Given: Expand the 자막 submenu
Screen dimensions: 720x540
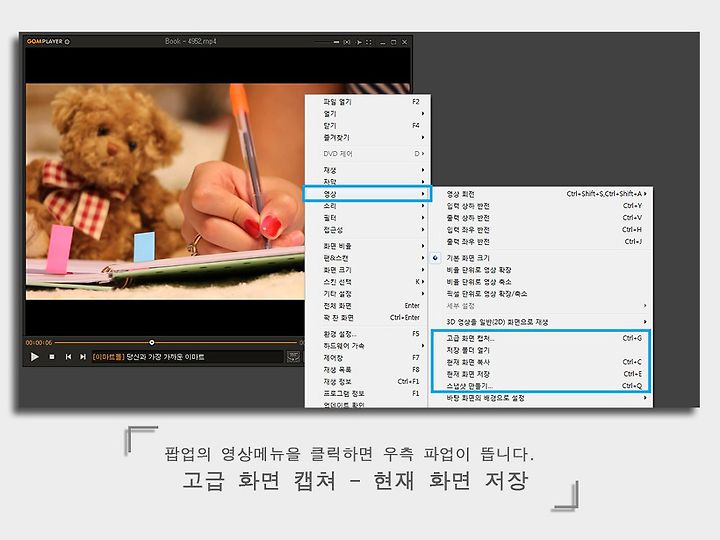Looking at the screenshot, I should click(x=367, y=182).
